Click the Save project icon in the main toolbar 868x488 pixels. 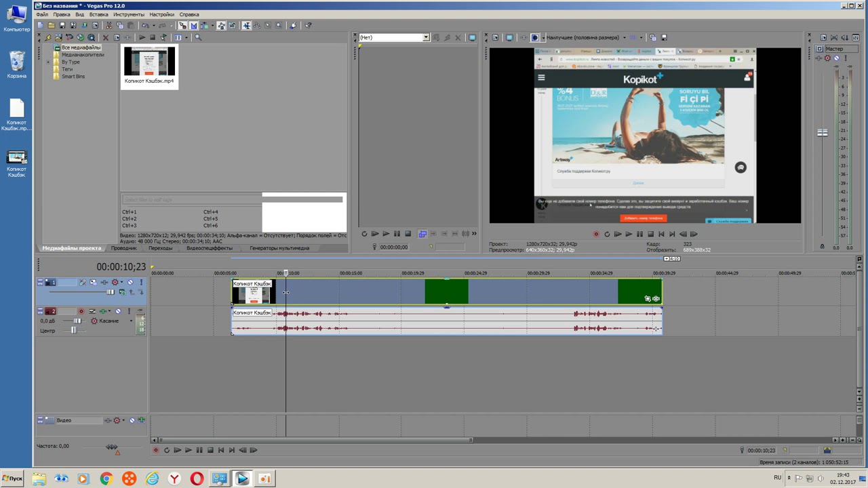click(x=62, y=26)
